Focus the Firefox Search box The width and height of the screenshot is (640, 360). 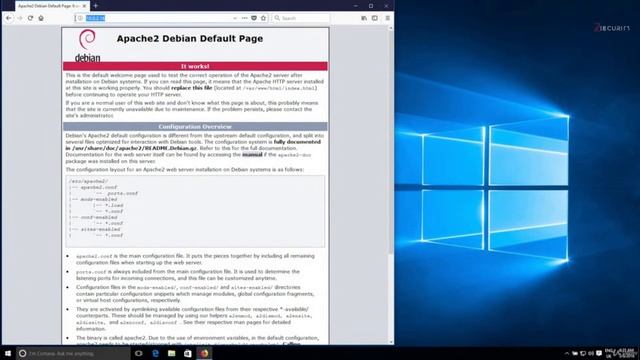click(x=301, y=18)
